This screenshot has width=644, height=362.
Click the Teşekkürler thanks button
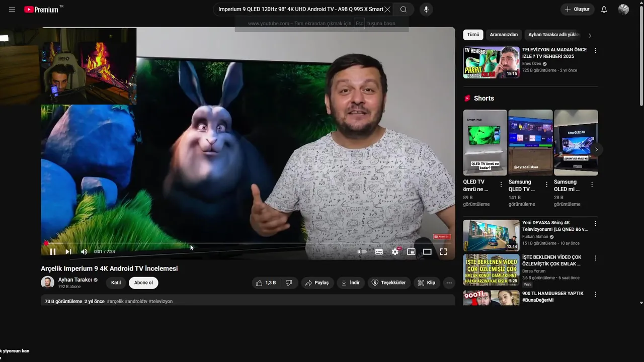[389, 283]
